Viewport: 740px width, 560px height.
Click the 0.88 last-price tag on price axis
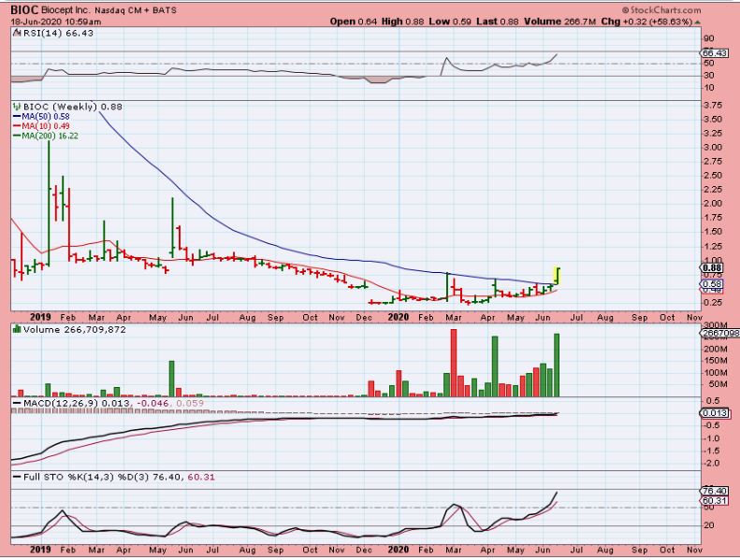click(713, 268)
